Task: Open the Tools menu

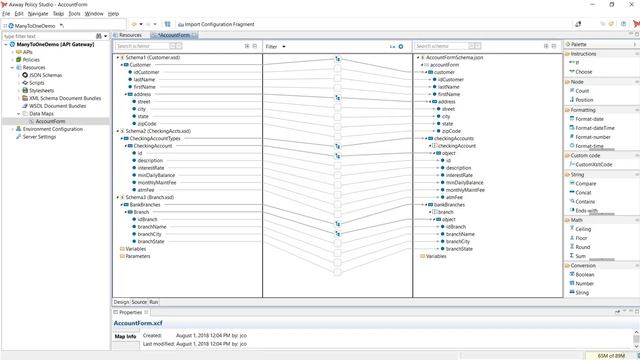Action: (x=74, y=13)
